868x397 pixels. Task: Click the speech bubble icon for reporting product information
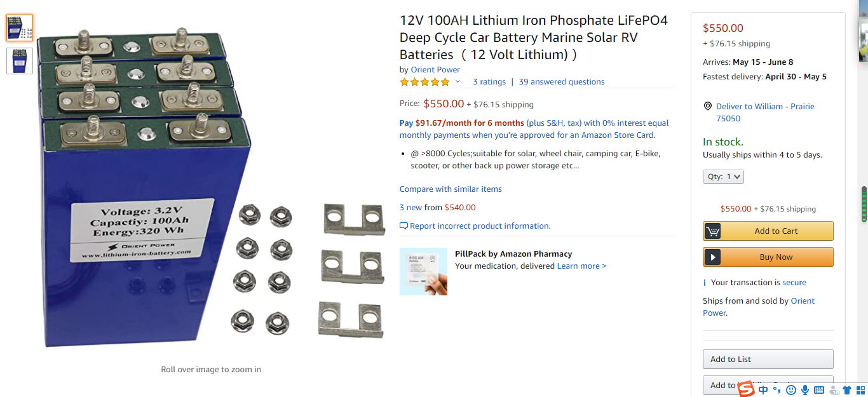click(403, 226)
